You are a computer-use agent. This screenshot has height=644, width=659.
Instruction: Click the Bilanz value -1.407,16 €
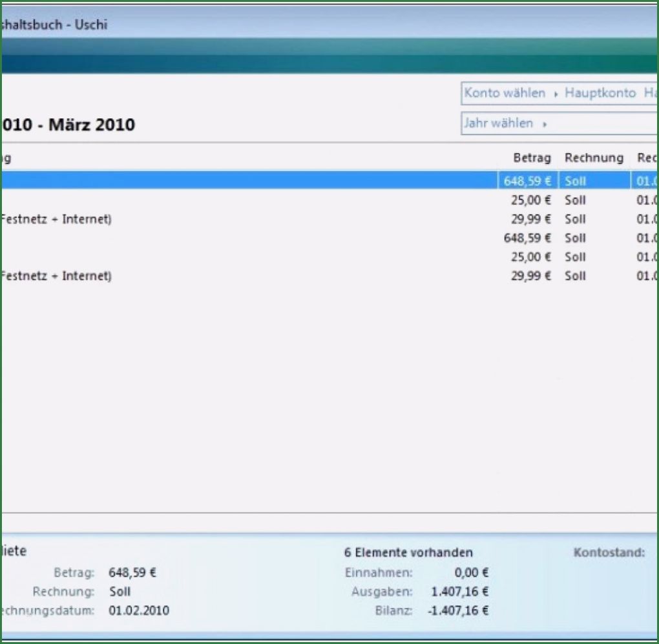(x=457, y=610)
